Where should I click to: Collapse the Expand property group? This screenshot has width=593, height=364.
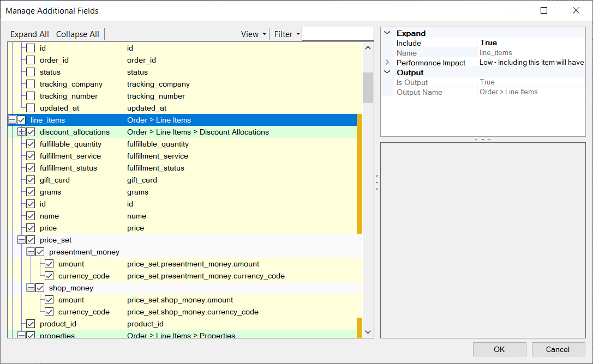[x=387, y=33]
